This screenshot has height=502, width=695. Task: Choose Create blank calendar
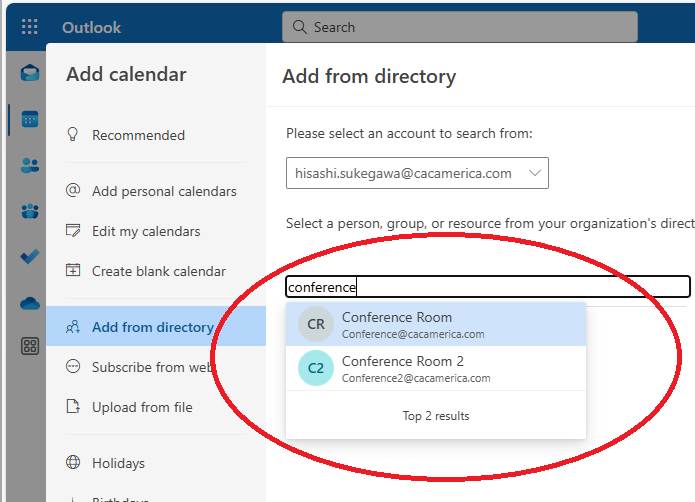[x=158, y=271]
